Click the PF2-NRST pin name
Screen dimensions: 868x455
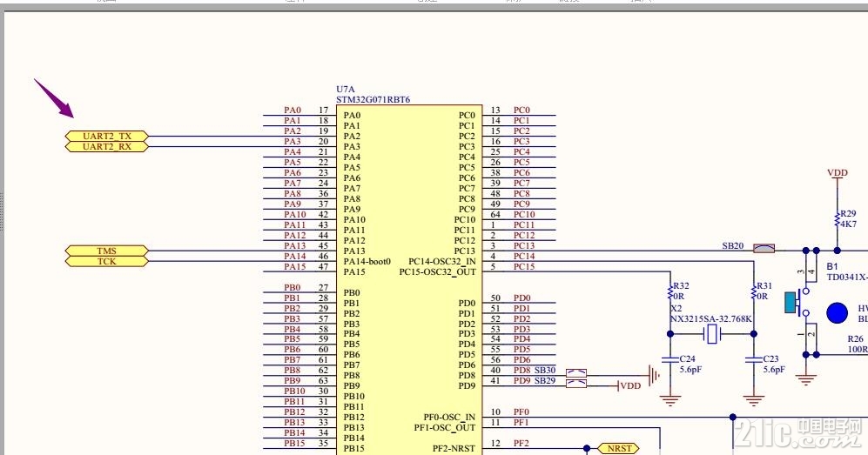tap(454, 448)
